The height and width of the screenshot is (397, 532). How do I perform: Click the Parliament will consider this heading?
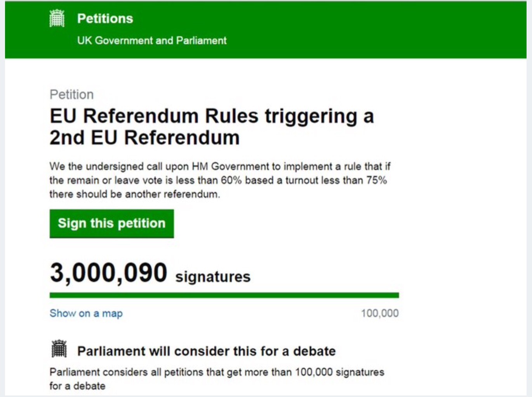(x=206, y=351)
